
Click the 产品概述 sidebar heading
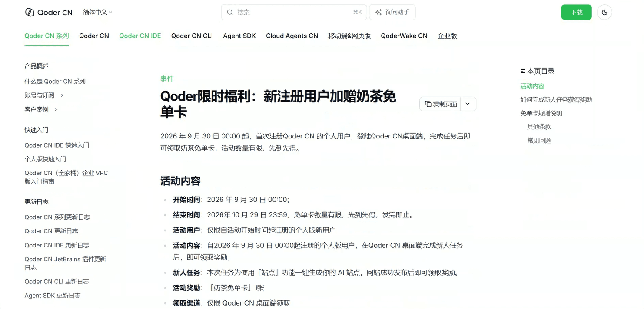pyautogui.click(x=37, y=66)
